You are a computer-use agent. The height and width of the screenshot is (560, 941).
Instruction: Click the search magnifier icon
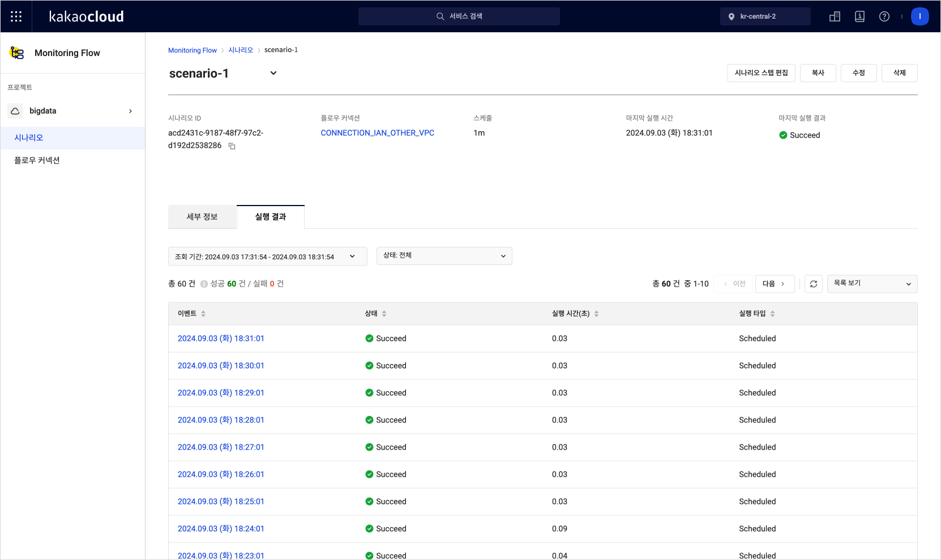(x=440, y=16)
